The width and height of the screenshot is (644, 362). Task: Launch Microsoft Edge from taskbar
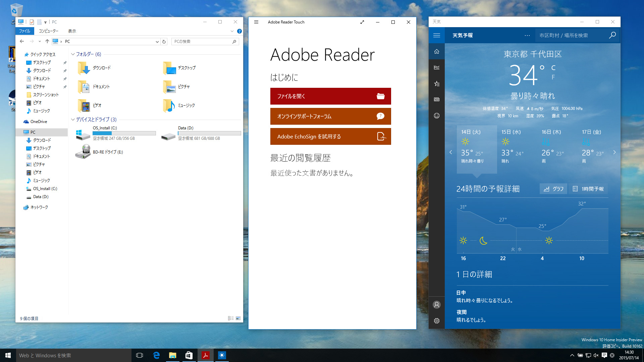[156, 355]
